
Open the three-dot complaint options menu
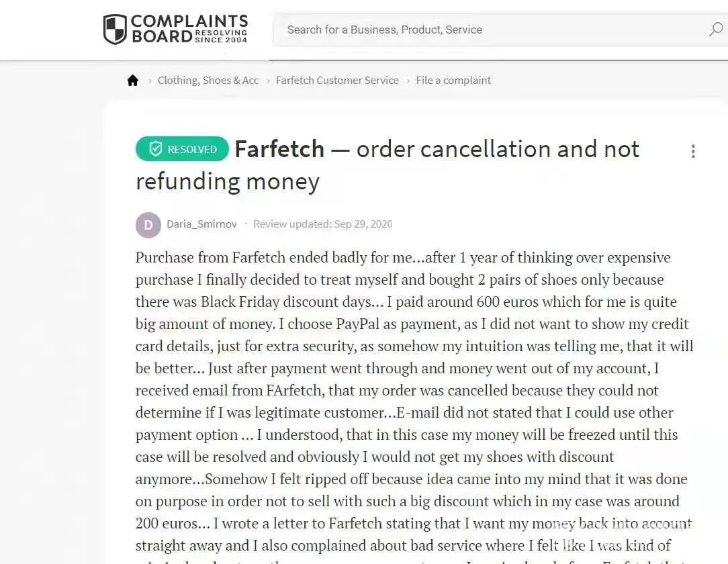tap(692, 151)
